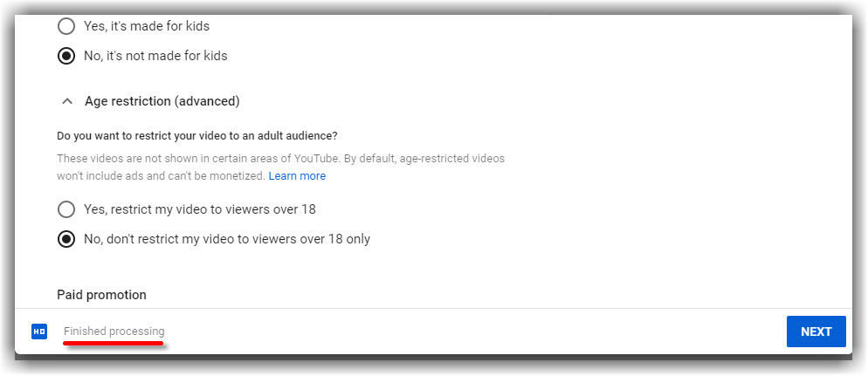
Task: Select the 'Yes, it's made for kids' radio circle
Action: point(65,26)
